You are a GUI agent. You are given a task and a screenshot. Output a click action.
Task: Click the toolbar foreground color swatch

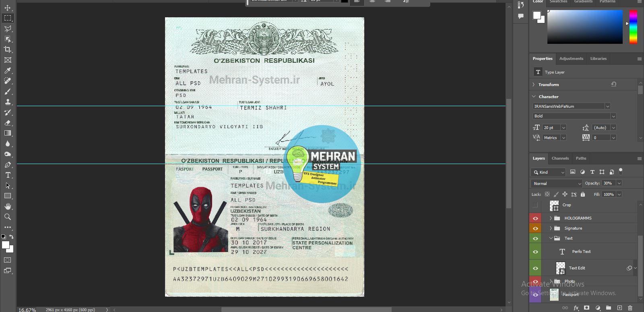[6, 245]
